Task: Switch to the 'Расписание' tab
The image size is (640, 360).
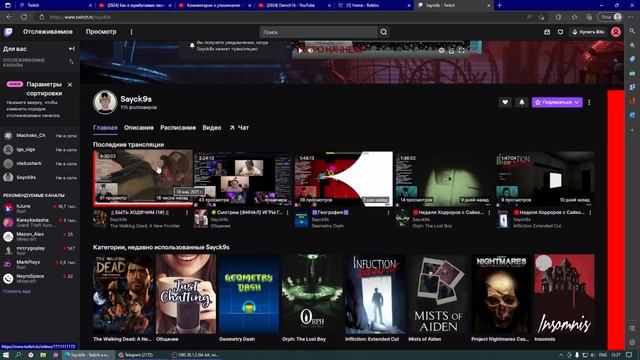Action: point(178,128)
